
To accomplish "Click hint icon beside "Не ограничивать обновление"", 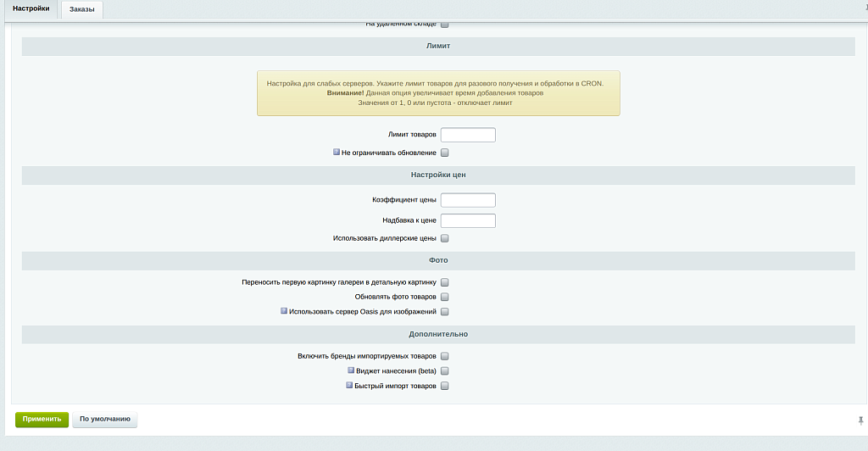I will [x=337, y=153].
